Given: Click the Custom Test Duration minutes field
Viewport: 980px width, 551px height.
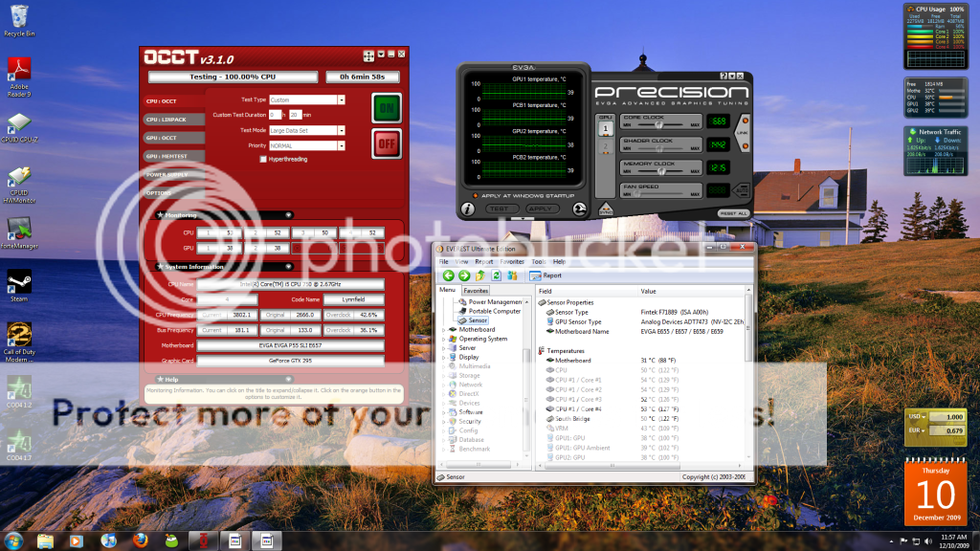Looking at the screenshot, I should click(295, 115).
